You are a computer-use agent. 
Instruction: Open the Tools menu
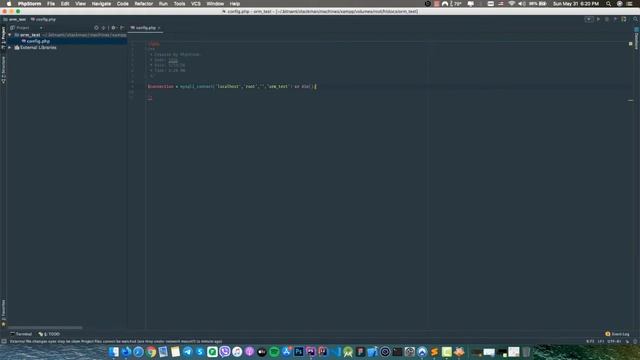(180, 4)
